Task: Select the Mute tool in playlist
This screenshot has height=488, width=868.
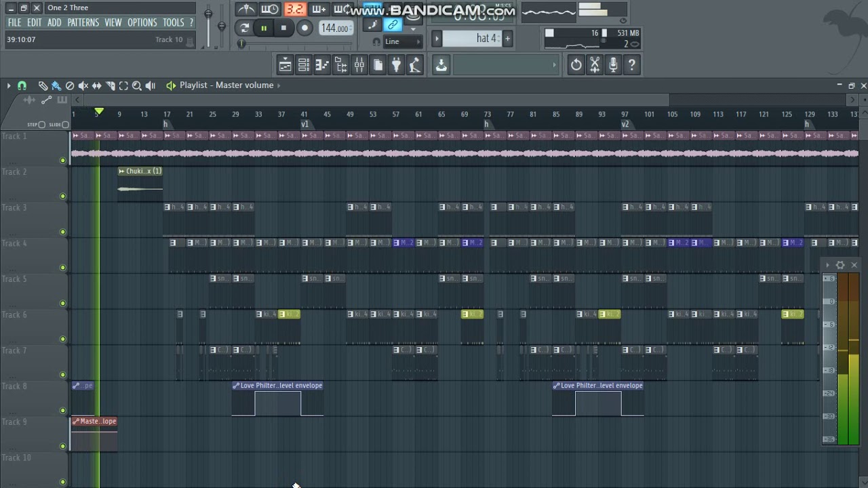Action: 83,85
